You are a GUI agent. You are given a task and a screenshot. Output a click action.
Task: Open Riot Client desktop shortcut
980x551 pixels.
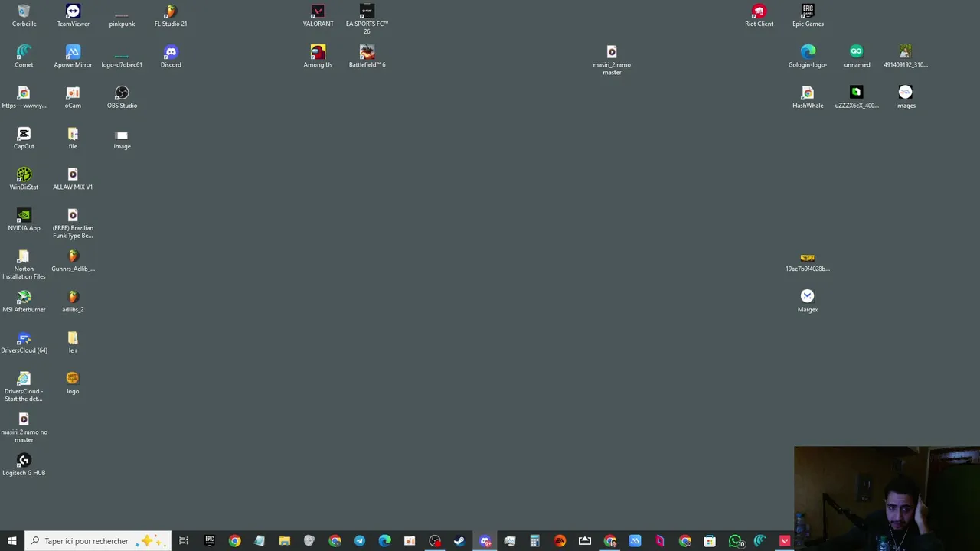(x=759, y=15)
